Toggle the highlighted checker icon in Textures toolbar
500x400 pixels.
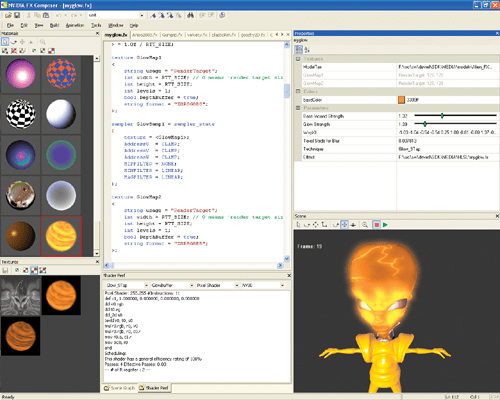pyautogui.click(x=34, y=270)
